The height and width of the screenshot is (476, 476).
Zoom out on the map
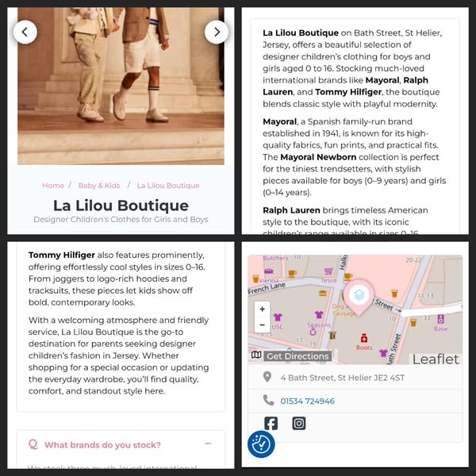click(x=263, y=325)
